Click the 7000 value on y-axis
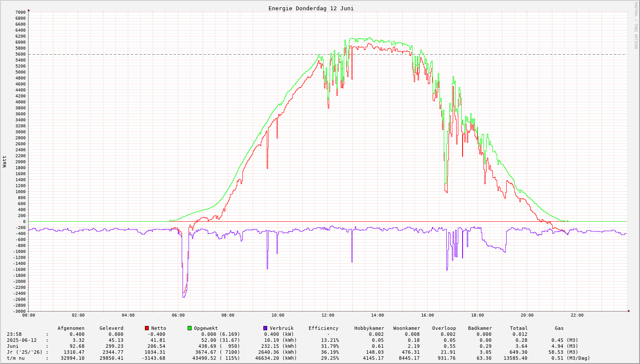 [21, 12]
